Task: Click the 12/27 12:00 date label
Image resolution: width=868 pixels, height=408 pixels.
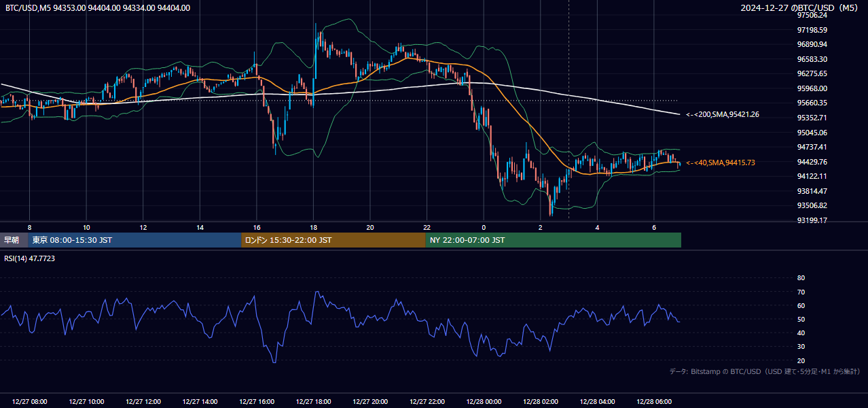Action: [143, 402]
